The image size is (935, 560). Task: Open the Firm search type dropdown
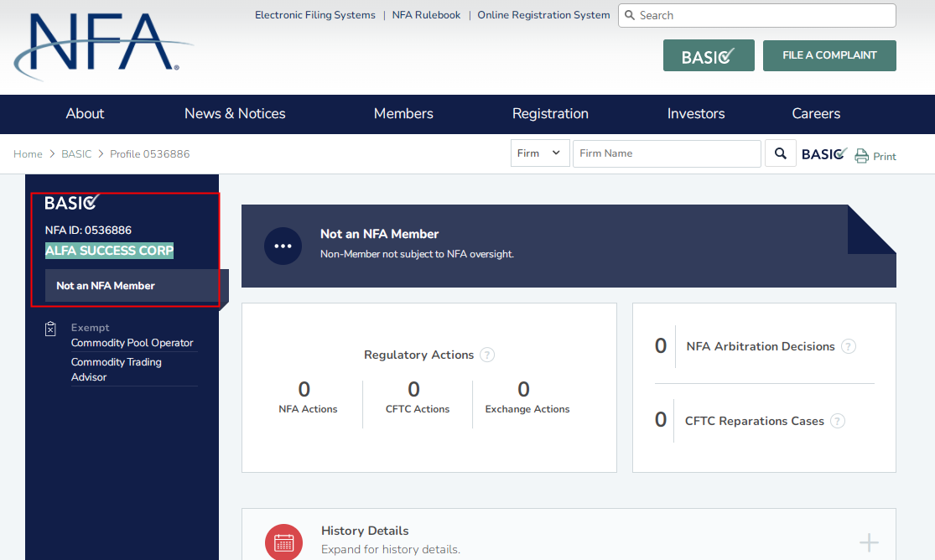tap(539, 153)
